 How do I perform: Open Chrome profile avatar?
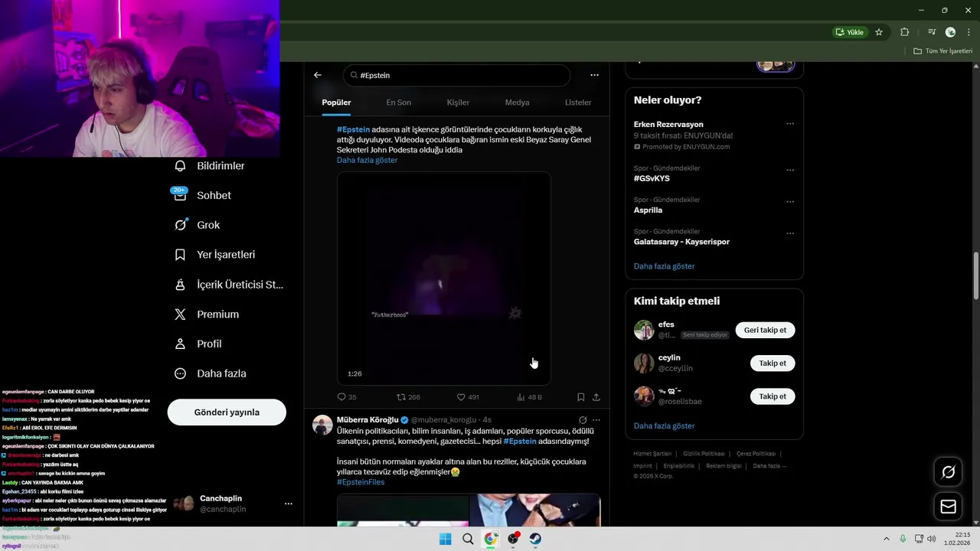pos(950,32)
